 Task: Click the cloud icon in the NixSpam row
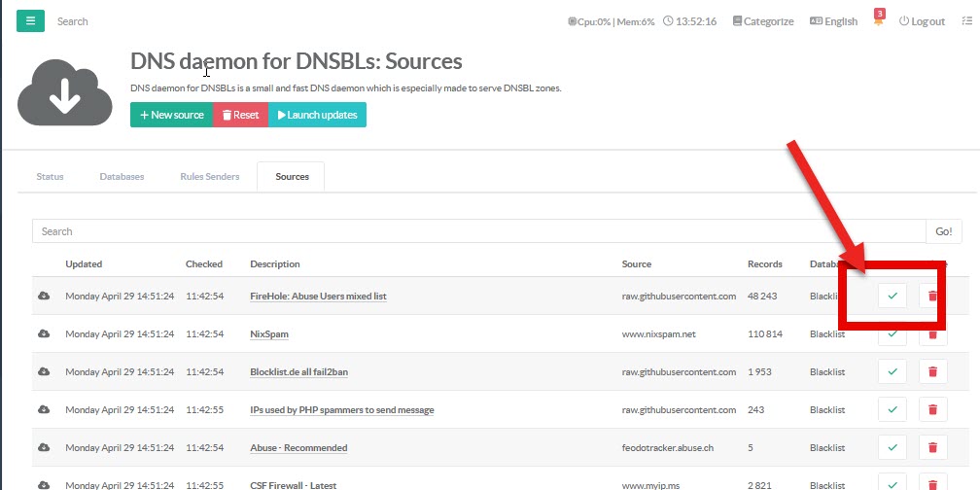(x=44, y=333)
